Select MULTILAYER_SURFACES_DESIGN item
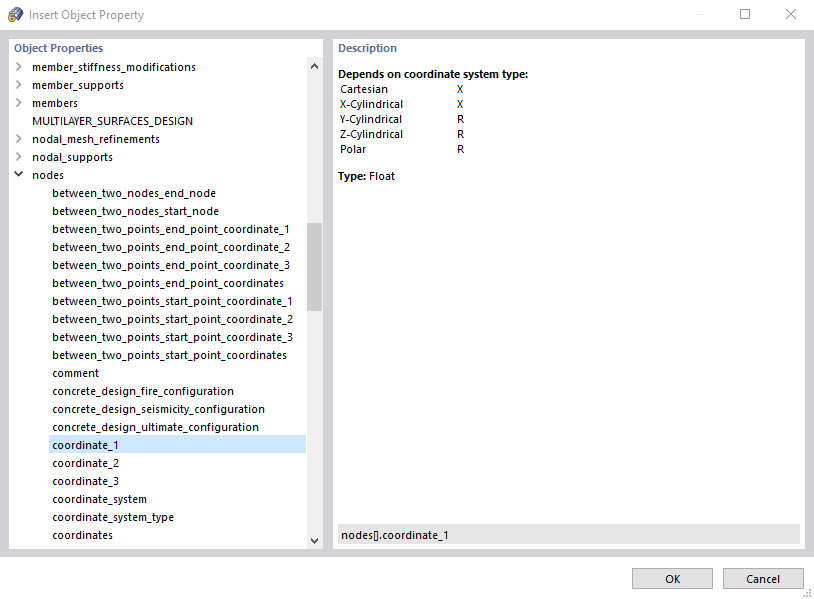The height and width of the screenshot is (599, 814). [112, 121]
